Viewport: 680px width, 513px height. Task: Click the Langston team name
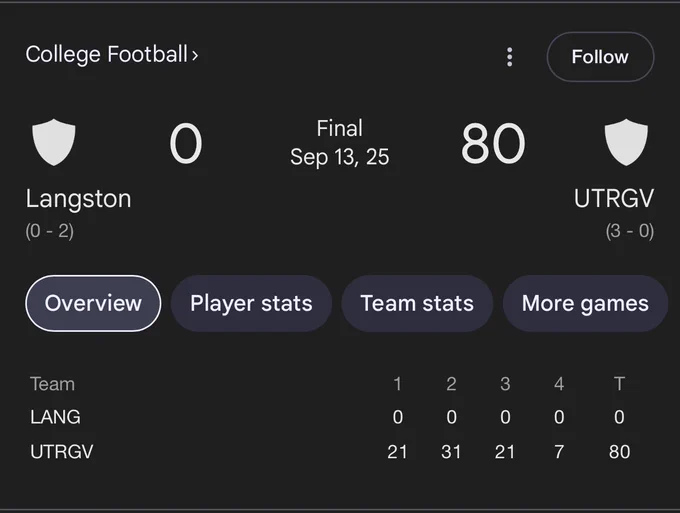tap(78, 199)
